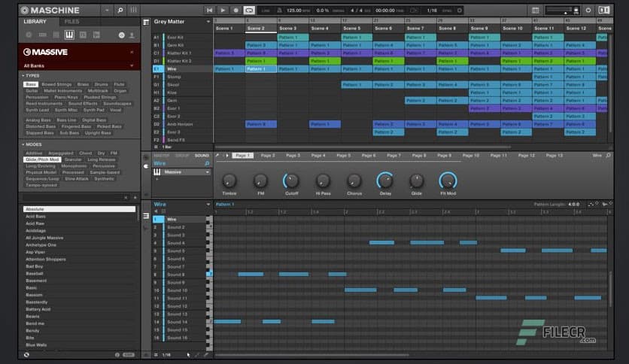
Task: Collapse the MODES section
Action: pos(23,144)
